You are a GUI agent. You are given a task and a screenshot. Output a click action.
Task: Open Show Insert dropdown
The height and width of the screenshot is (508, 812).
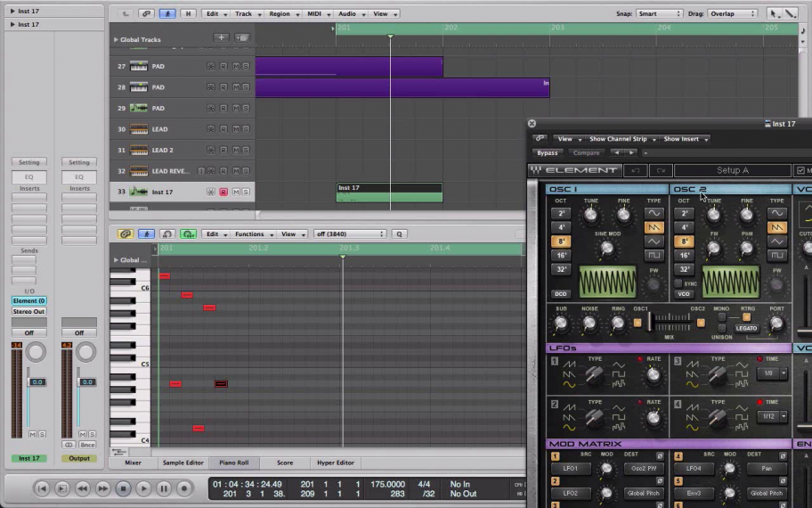pyautogui.click(x=686, y=139)
